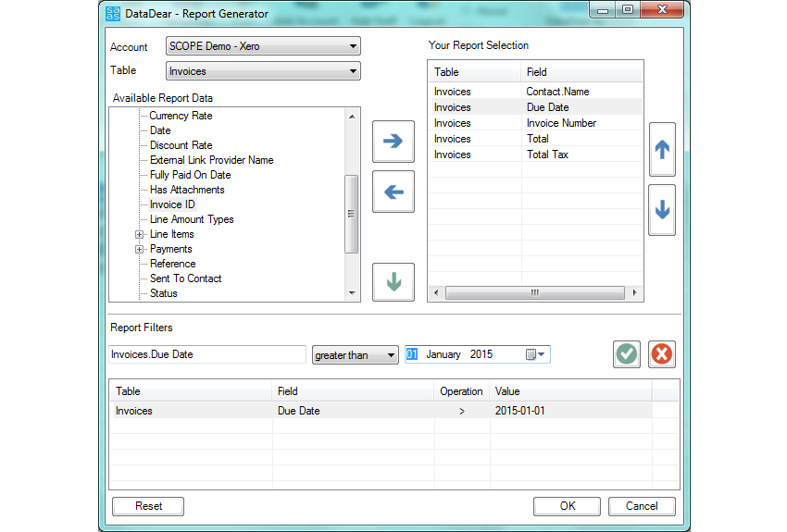Select Date in available report data
Image resolution: width=787 pixels, height=532 pixels.
coord(160,130)
